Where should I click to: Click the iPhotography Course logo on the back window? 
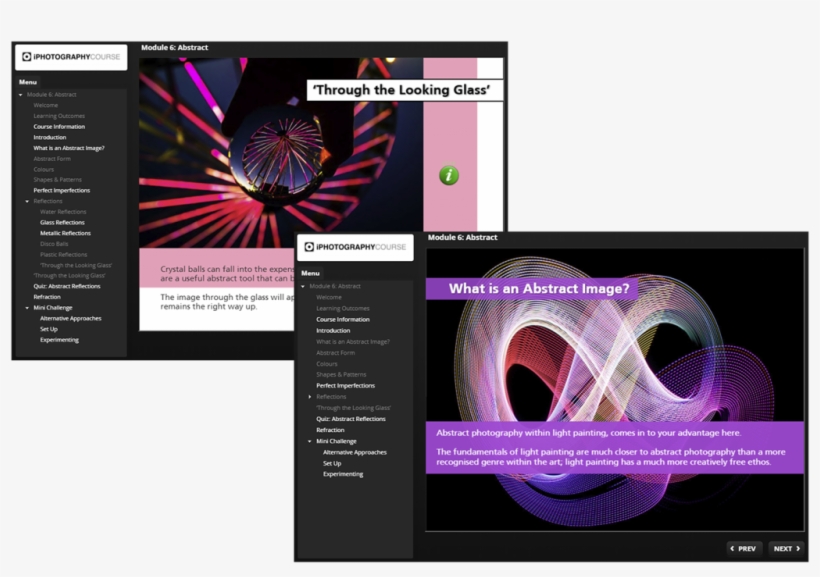(x=70, y=56)
